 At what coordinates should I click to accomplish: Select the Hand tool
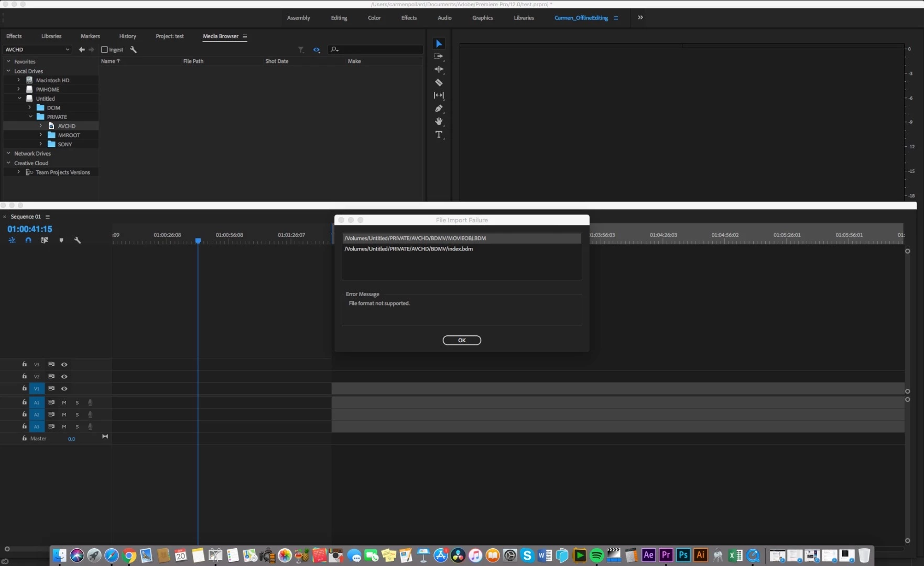point(439,122)
